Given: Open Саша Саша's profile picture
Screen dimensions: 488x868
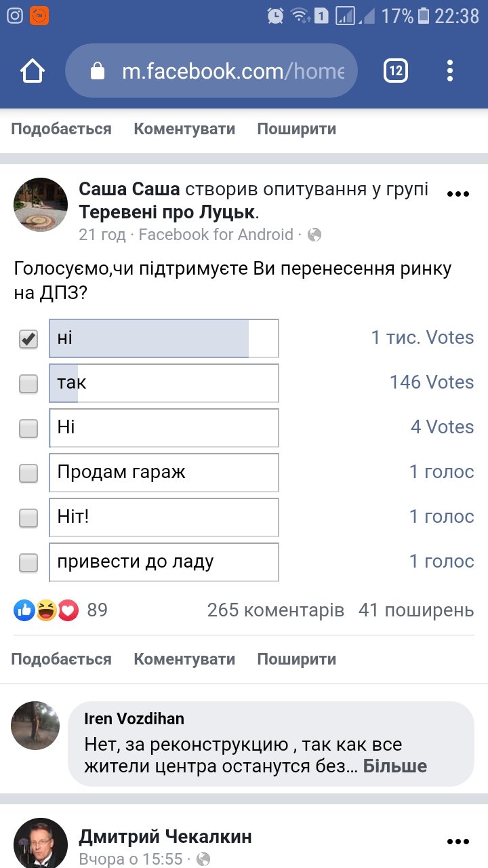Looking at the screenshot, I should pyautogui.click(x=41, y=205).
